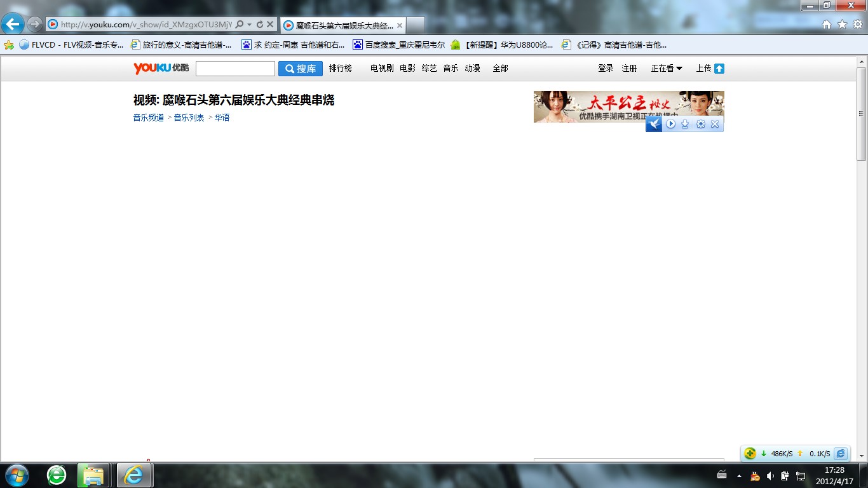Open the settings gear on the floating toolbar
Image resolution: width=868 pixels, height=488 pixels.
(700, 124)
